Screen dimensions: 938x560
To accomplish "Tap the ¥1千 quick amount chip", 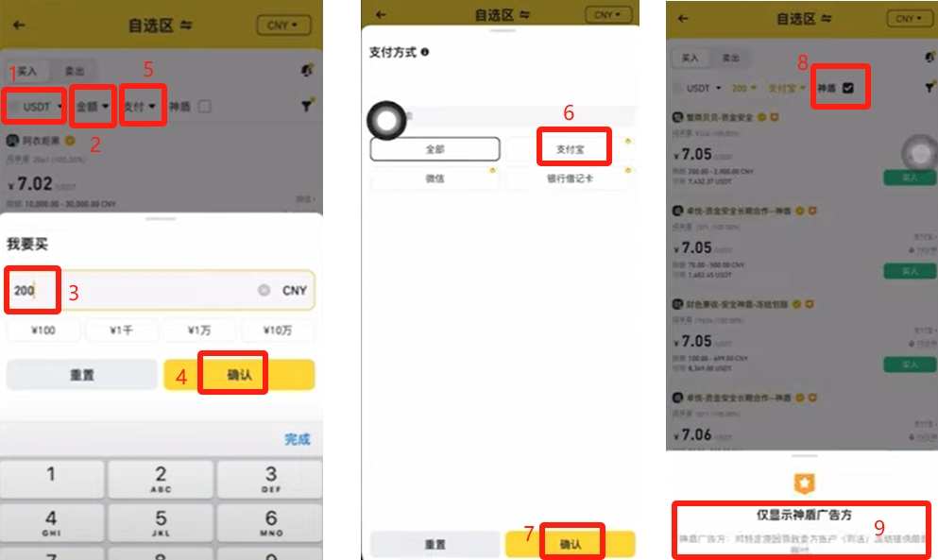I will [122, 331].
